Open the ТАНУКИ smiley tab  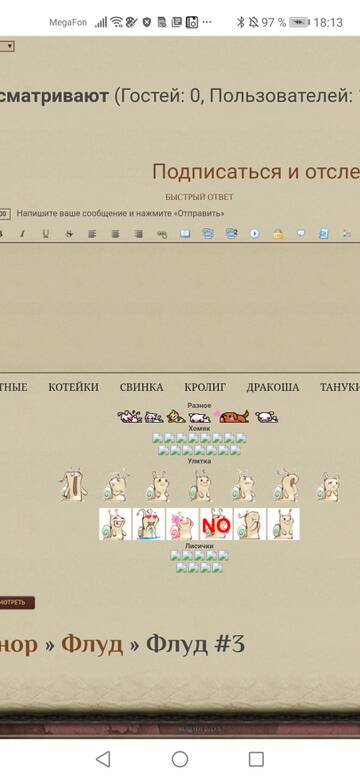tap(340, 388)
